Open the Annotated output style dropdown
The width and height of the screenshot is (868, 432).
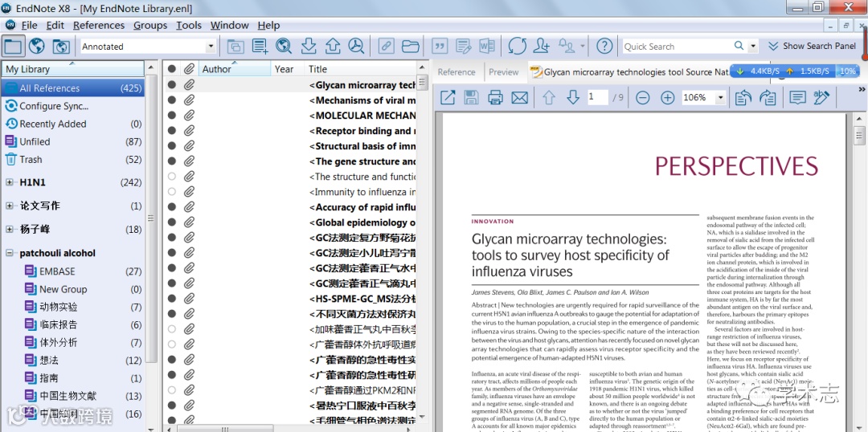211,47
